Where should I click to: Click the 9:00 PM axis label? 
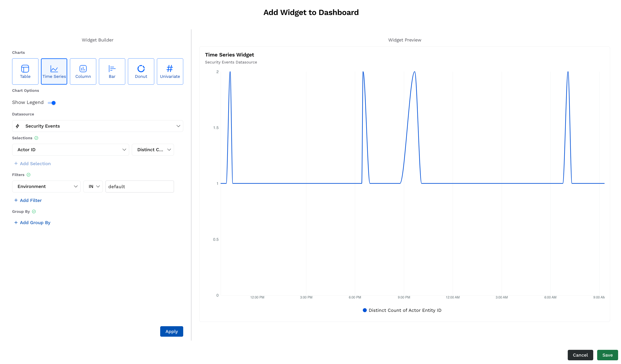(404, 297)
